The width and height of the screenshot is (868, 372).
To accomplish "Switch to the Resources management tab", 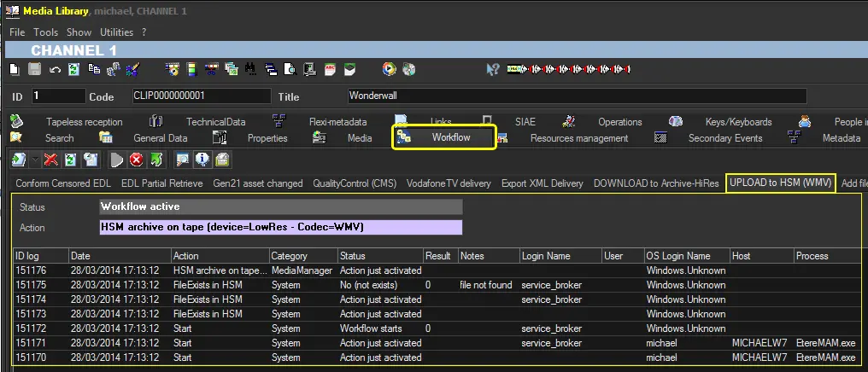I will click(578, 138).
